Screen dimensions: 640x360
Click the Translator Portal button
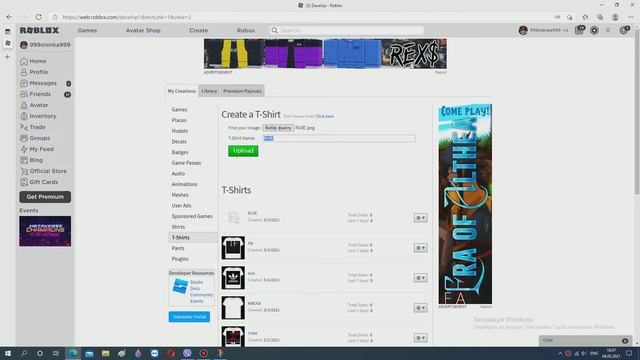point(189,317)
